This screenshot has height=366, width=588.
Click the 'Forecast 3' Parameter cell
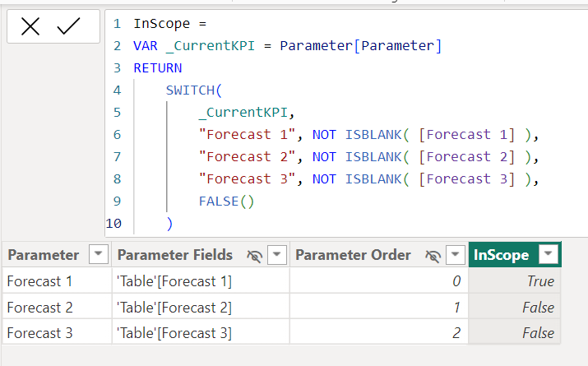pyautogui.click(x=57, y=332)
